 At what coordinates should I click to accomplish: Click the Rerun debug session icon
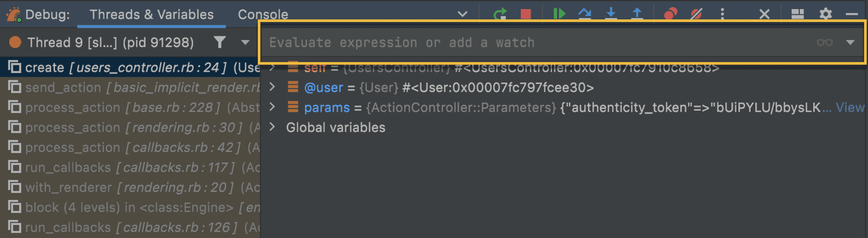(x=500, y=14)
